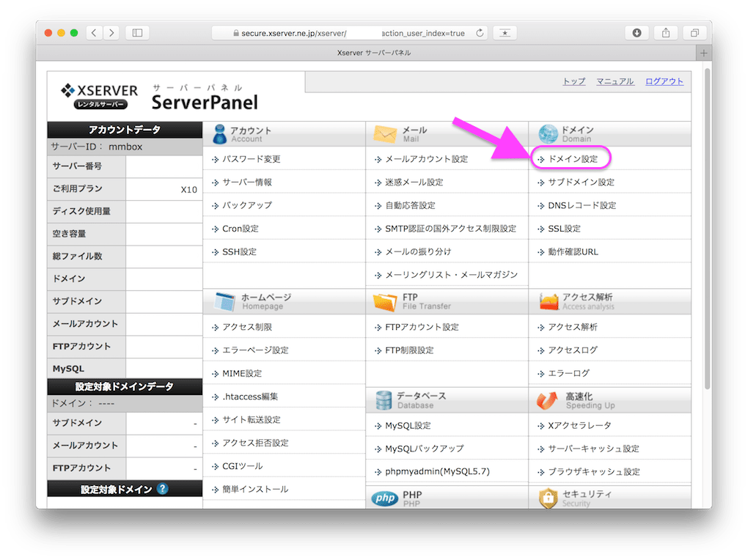This screenshot has height=560, width=748.
Task: Open 簡単インストール
Action: click(x=255, y=489)
